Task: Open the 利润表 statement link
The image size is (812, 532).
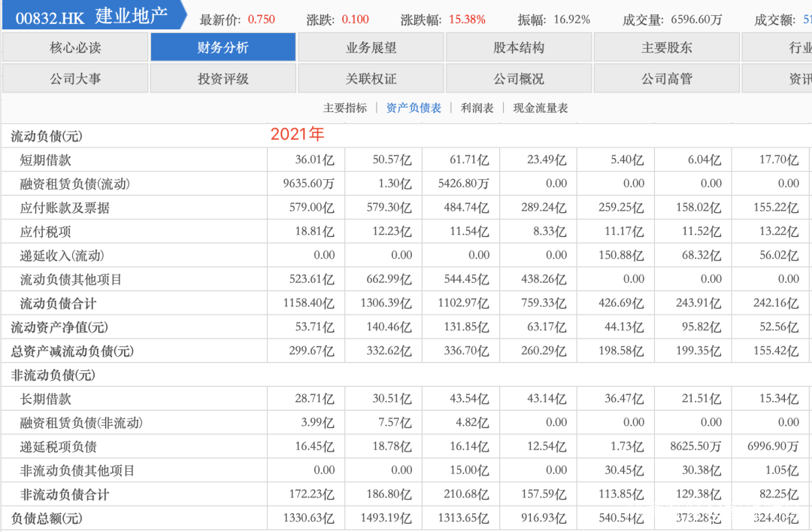Action: click(477, 108)
